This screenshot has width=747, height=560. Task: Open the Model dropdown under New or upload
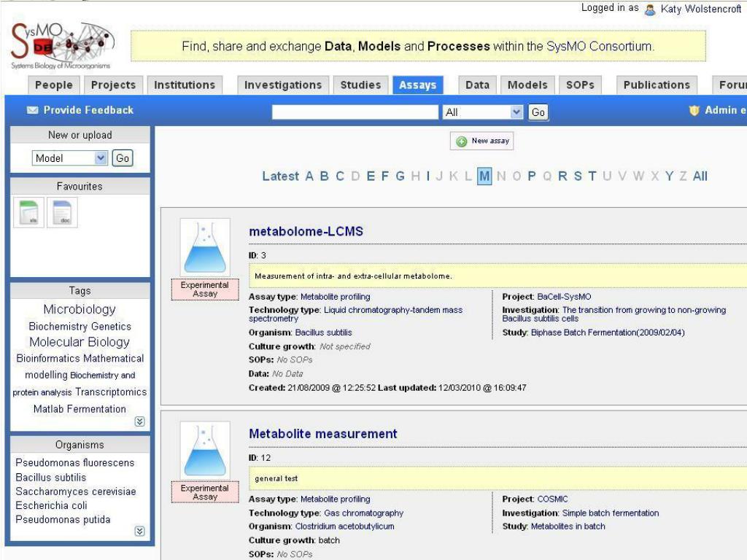click(70, 158)
